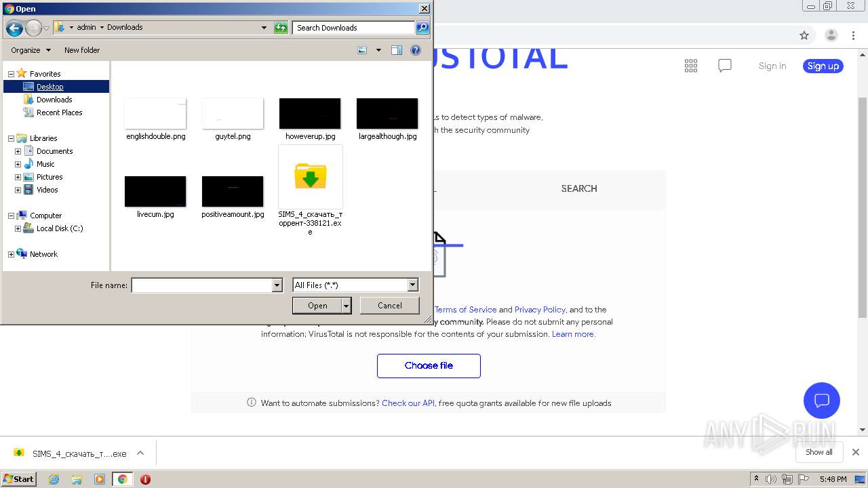868x488 pixels.
Task: Click the Cancel button
Action: tap(390, 306)
